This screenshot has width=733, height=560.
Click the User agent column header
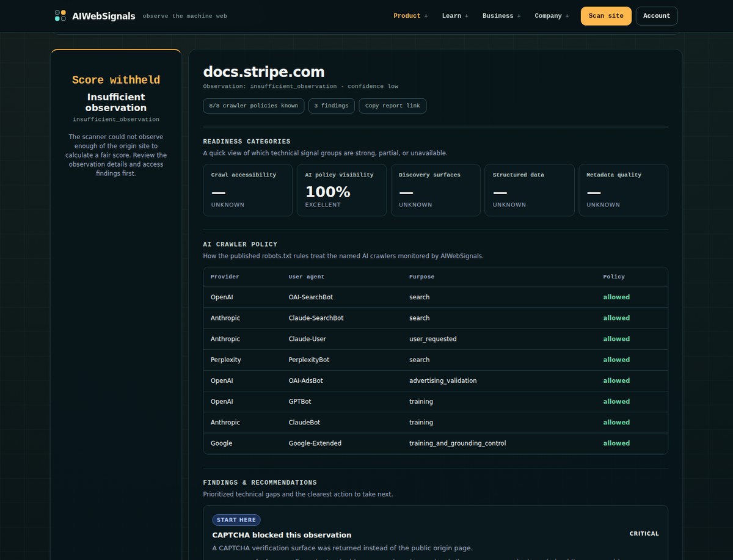[307, 277]
